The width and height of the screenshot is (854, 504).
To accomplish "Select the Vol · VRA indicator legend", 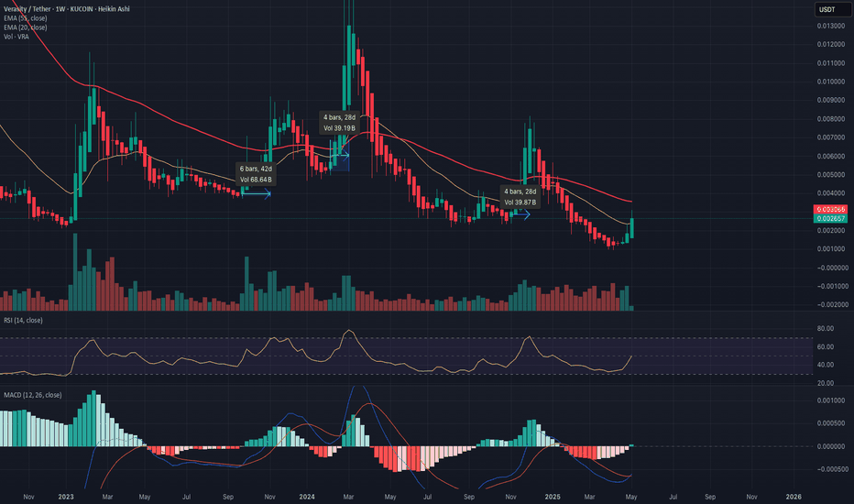I will pyautogui.click(x=16, y=37).
